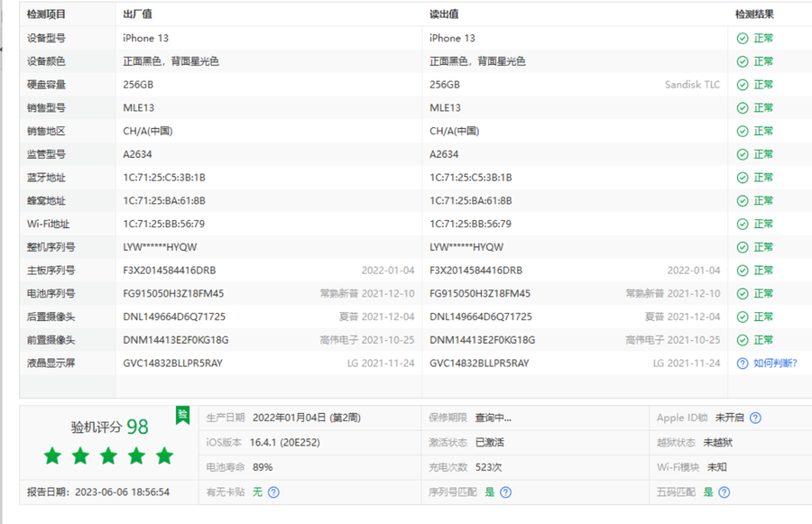The width and height of the screenshot is (812, 524).
Task: Click the green check icon for 整机序列号
Action: click(x=743, y=247)
